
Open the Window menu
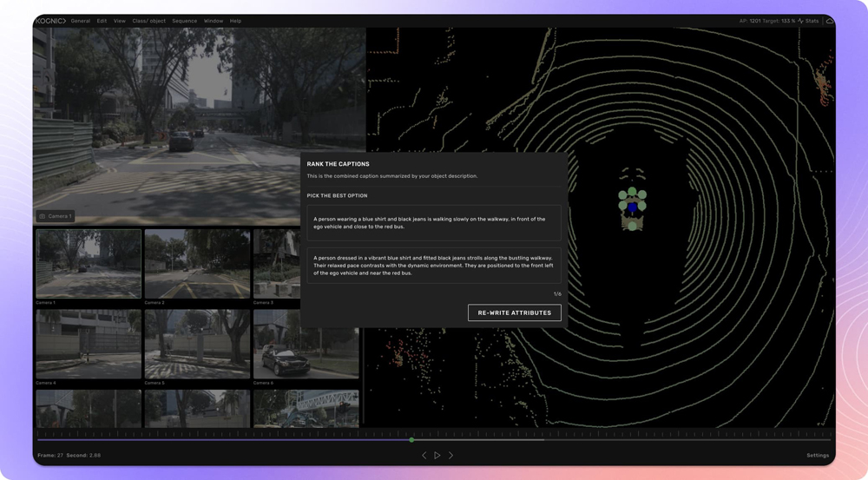tap(213, 21)
